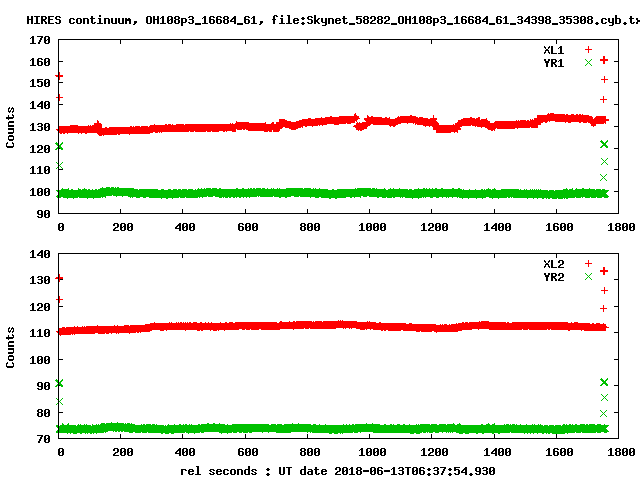
Task: Click the 600 x-axis label of the bottom plot
Action: click(x=248, y=452)
